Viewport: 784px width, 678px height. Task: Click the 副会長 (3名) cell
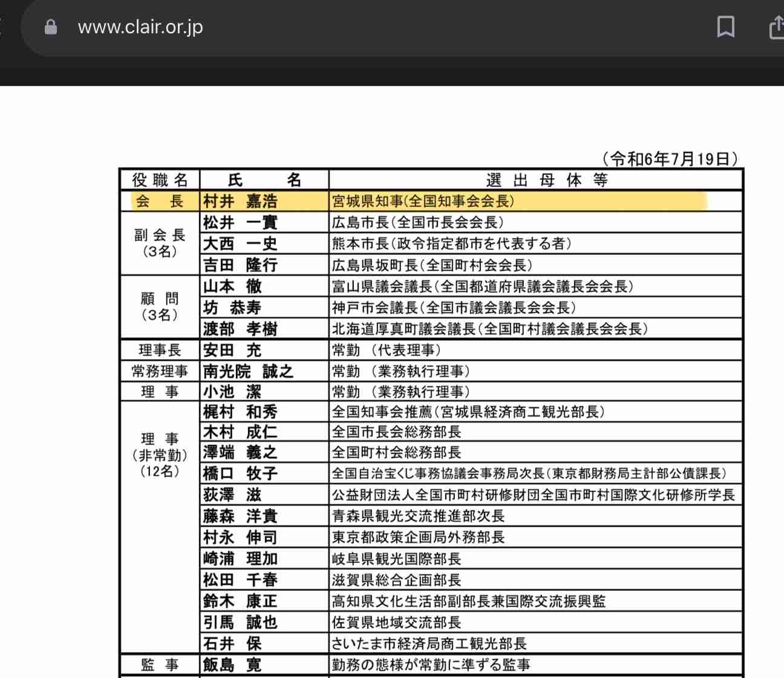coord(160,243)
